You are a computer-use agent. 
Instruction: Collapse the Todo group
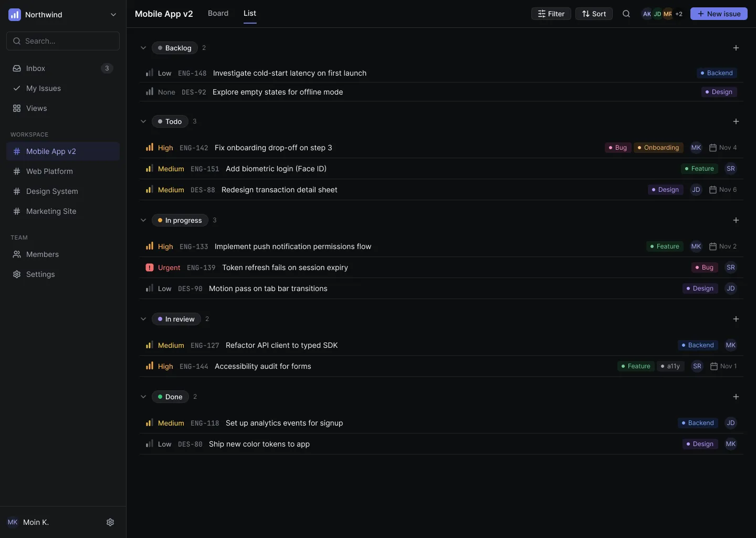click(143, 121)
